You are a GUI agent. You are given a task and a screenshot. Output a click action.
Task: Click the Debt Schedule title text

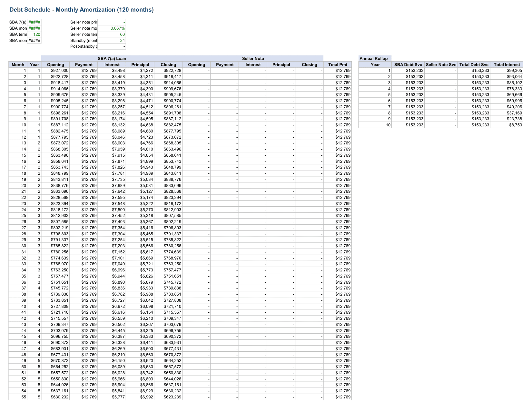click(82, 10)
